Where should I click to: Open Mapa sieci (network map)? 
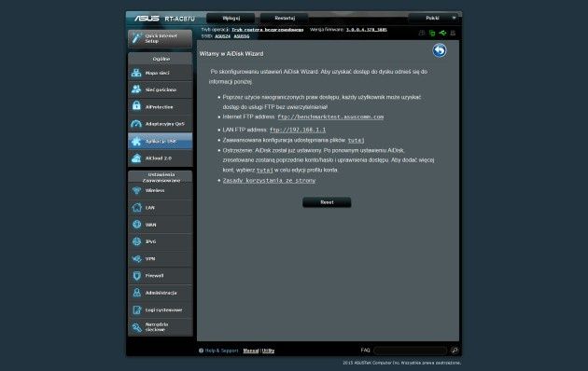161,73
